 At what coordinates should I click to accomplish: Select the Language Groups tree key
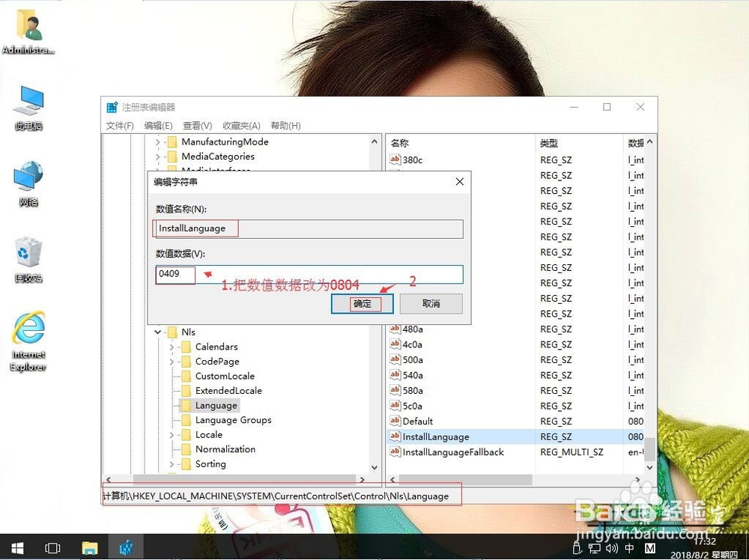coord(233,420)
